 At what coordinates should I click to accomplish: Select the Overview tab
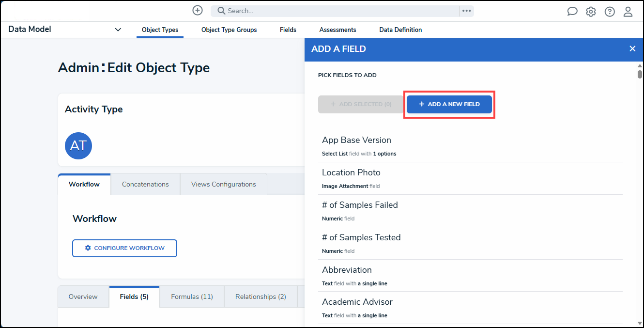83,297
